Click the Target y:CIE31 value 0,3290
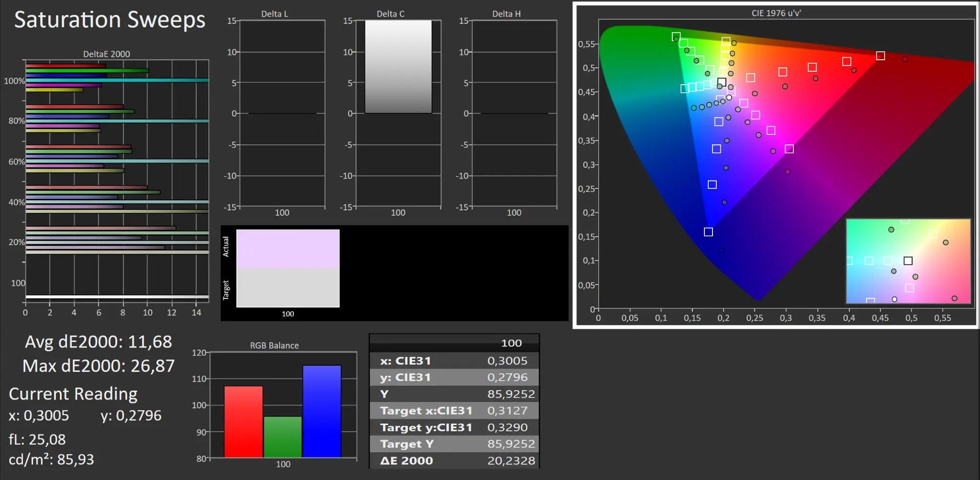This screenshot has width=980, height=480. [x=507, y=427]
